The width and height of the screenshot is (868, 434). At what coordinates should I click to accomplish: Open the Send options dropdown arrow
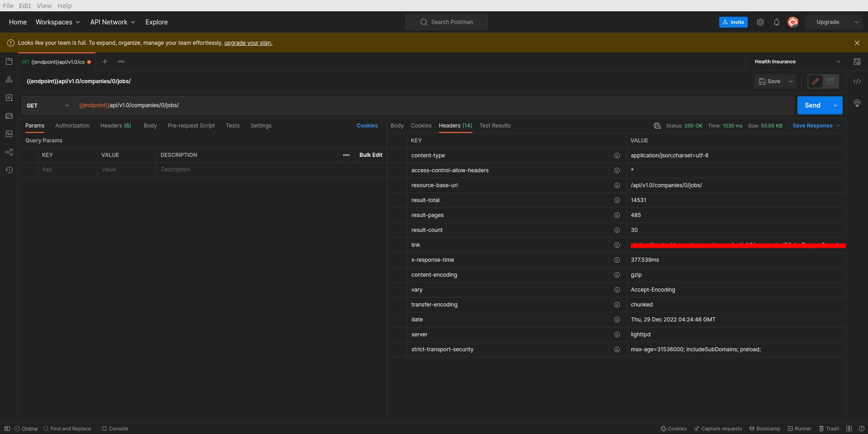835,105
